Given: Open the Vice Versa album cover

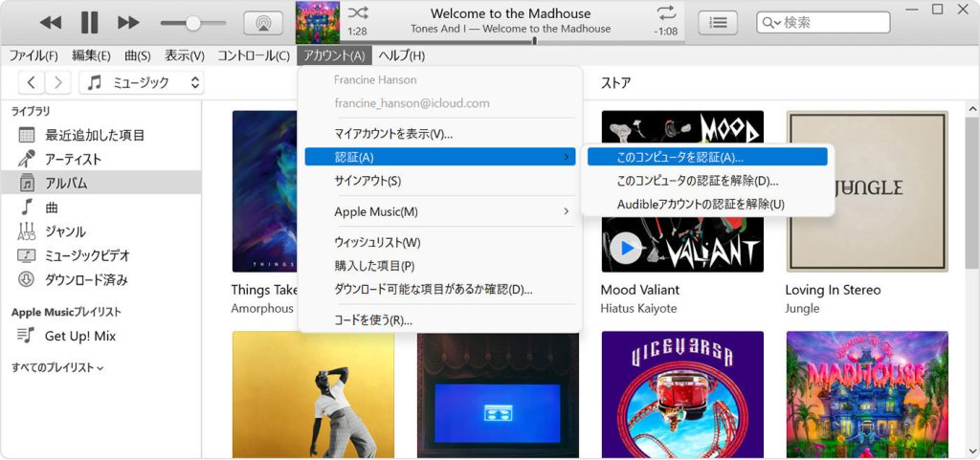Looking at the screenshot, I should pos(682,394).
